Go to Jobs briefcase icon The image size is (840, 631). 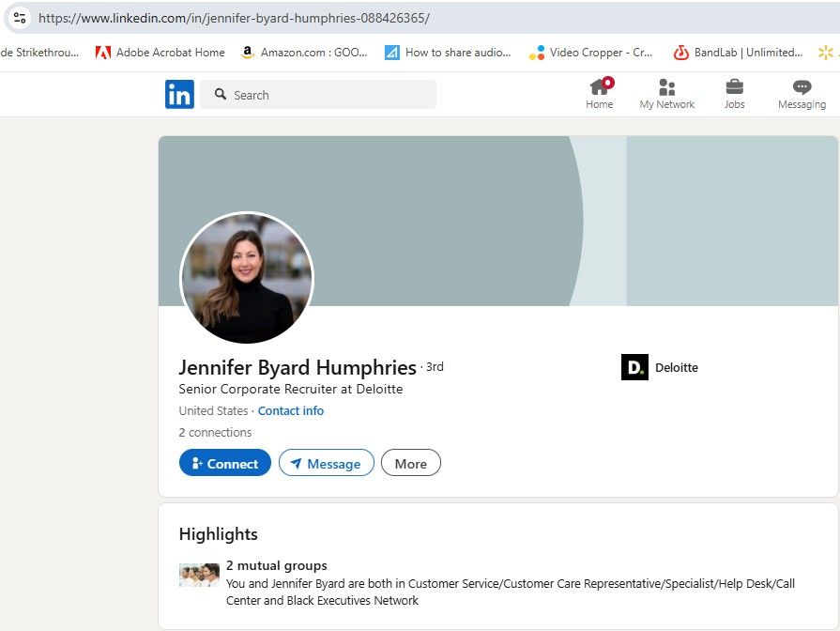[734, 87]
